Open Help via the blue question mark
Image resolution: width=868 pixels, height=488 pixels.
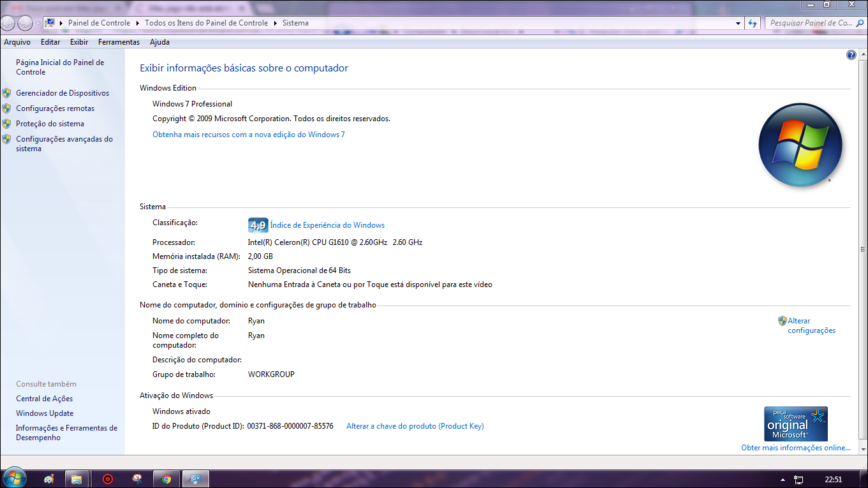pos(851,55)
